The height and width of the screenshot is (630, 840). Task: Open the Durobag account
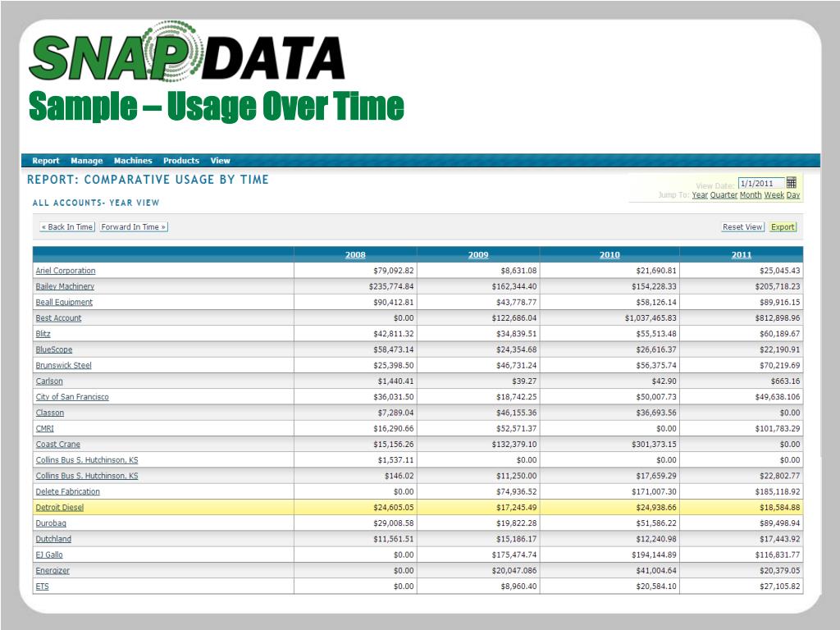coord(51,523)
